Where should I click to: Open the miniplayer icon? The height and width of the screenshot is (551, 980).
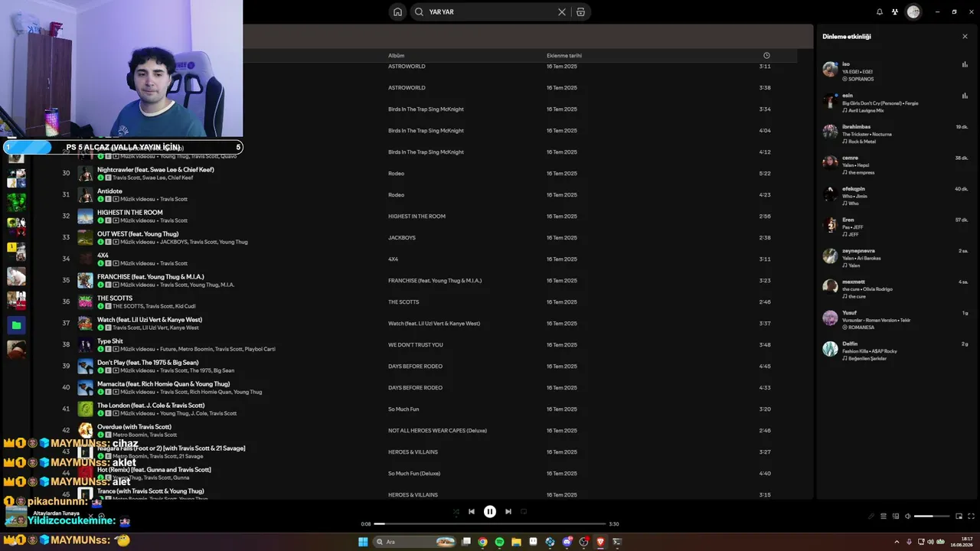tap(959, 517)
